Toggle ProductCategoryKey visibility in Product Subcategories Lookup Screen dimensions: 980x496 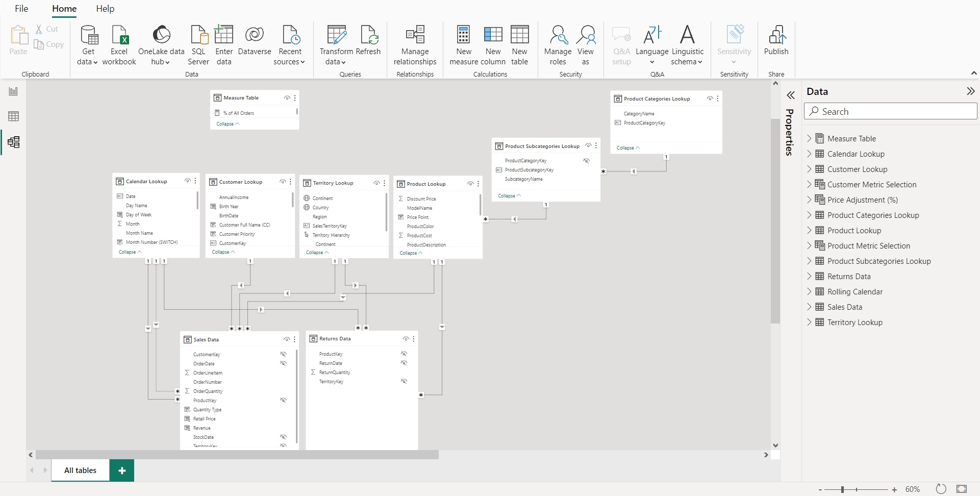587,160
